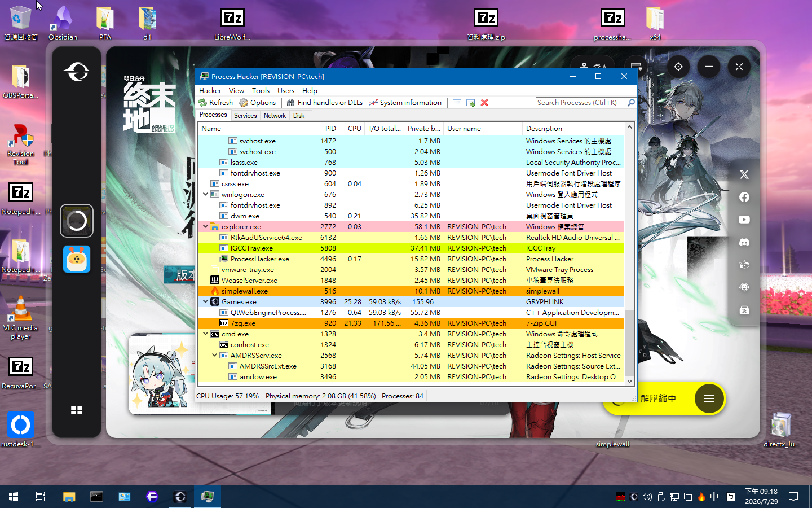Sort by the Description column header
The image size is (812, 508).
pos(573,129)
